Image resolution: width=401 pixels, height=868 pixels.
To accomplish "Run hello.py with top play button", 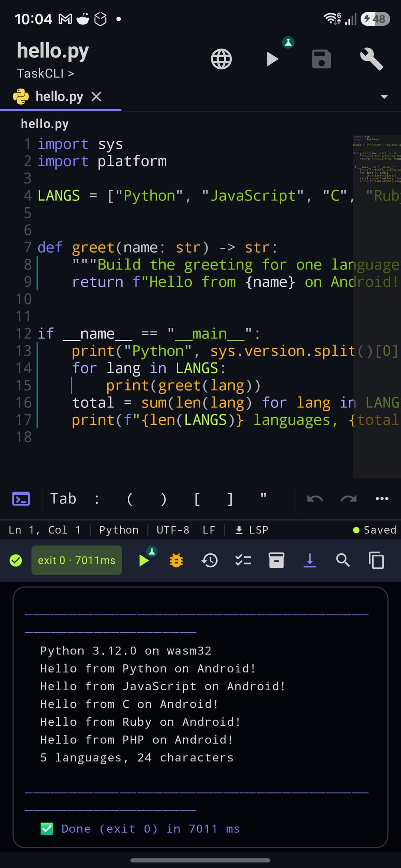I will pos(273,59).
